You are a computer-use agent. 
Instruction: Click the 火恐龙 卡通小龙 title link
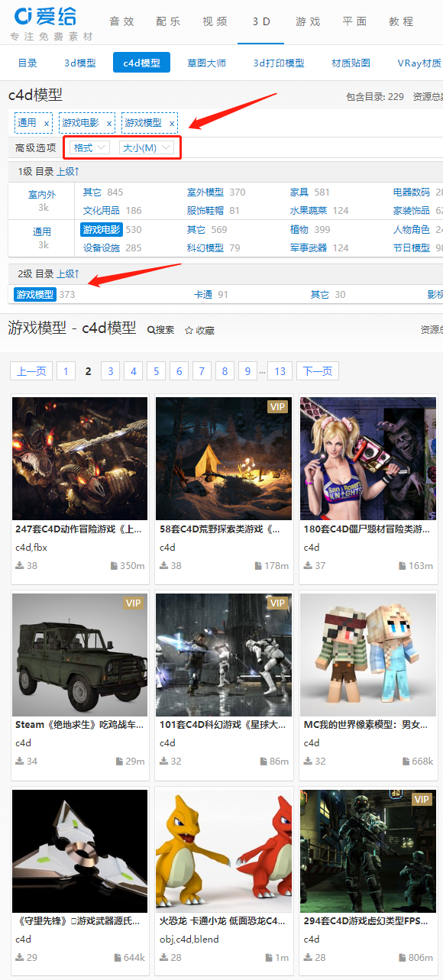click(222, 921)
